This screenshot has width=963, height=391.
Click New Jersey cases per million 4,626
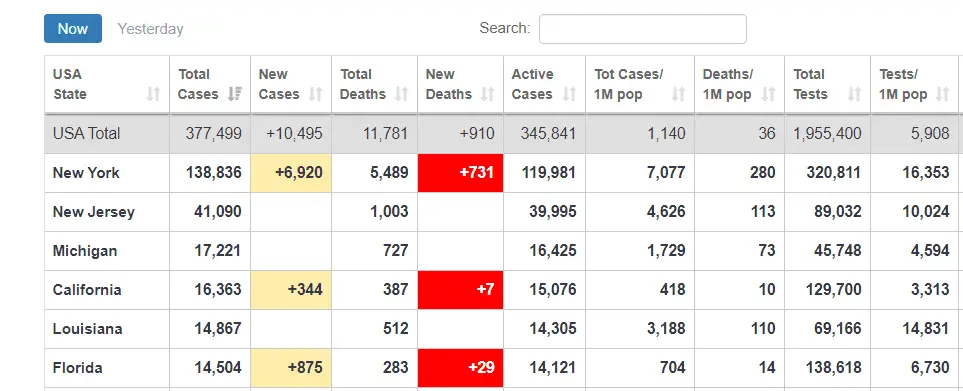pyautogui.click(x=665, y=212)
